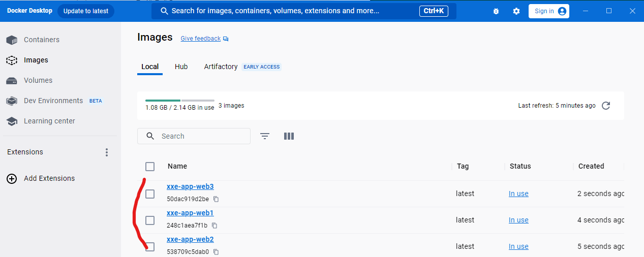Click the disk usage progress bar

pos(179,101)
